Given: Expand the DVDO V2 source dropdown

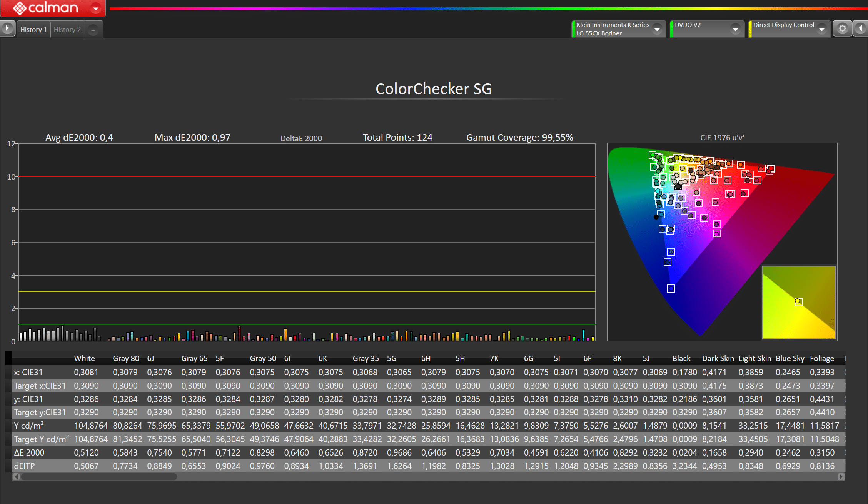Looking at the screenshot, I should [x=735, y=29].
